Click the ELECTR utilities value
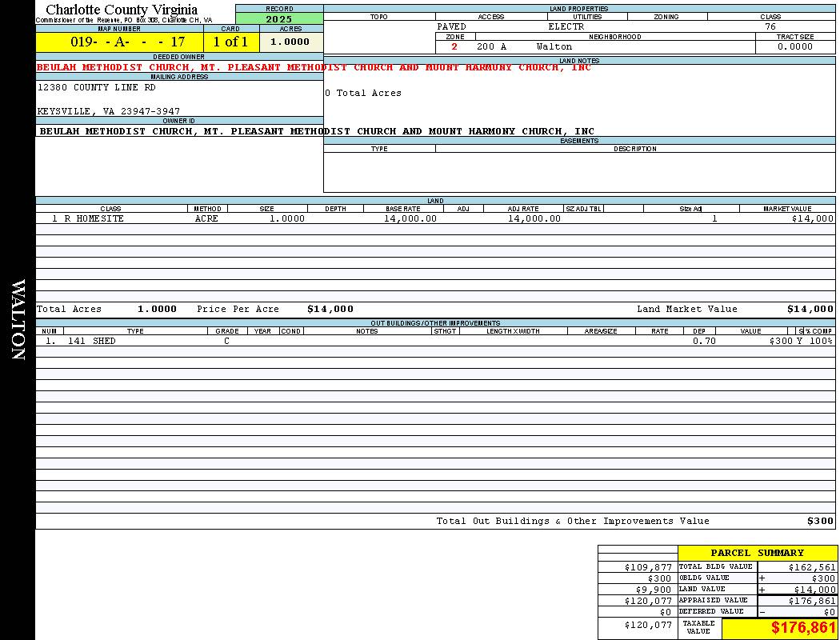 tap(566, 26)
